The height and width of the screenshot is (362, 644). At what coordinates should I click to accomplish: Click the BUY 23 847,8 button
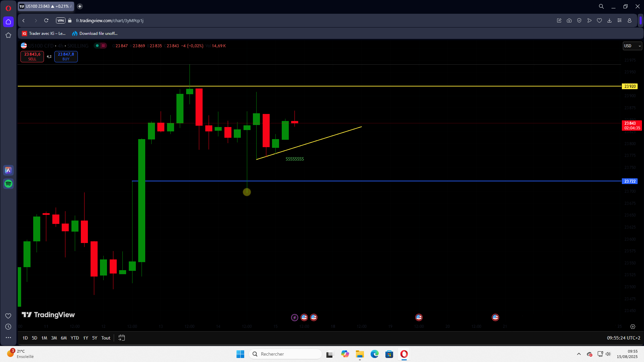66,56
